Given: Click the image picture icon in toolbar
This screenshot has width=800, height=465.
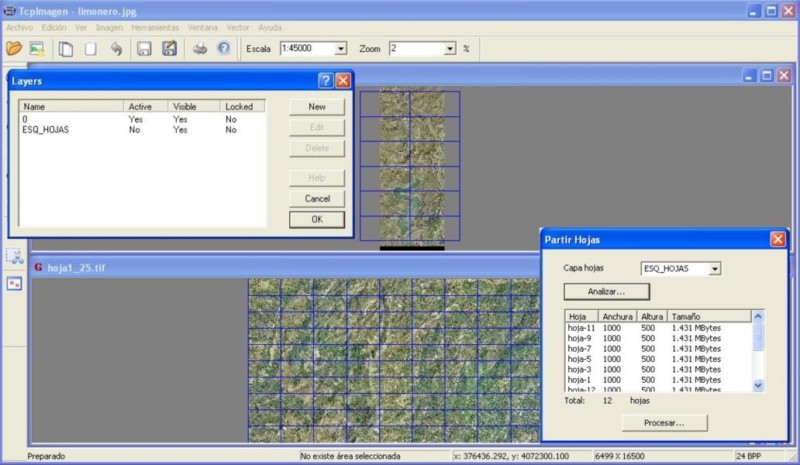Looking at the screenshot, I should click(x=37, y=48).
